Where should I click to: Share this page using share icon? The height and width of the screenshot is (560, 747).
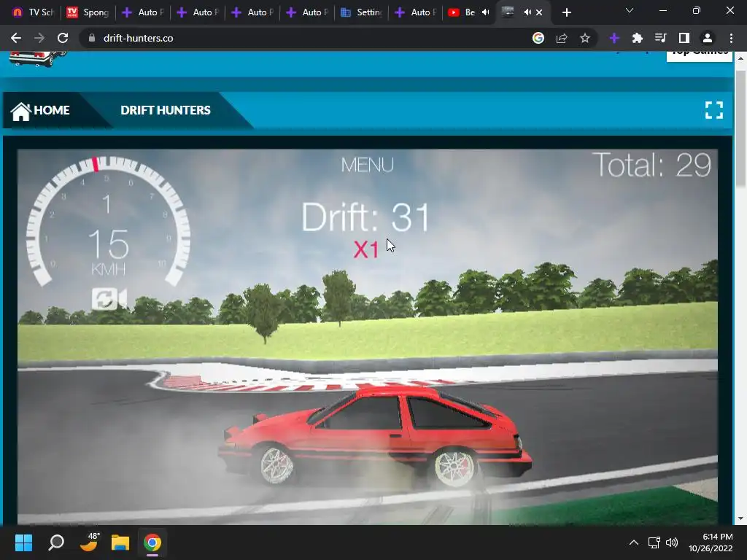pos(562,38)
